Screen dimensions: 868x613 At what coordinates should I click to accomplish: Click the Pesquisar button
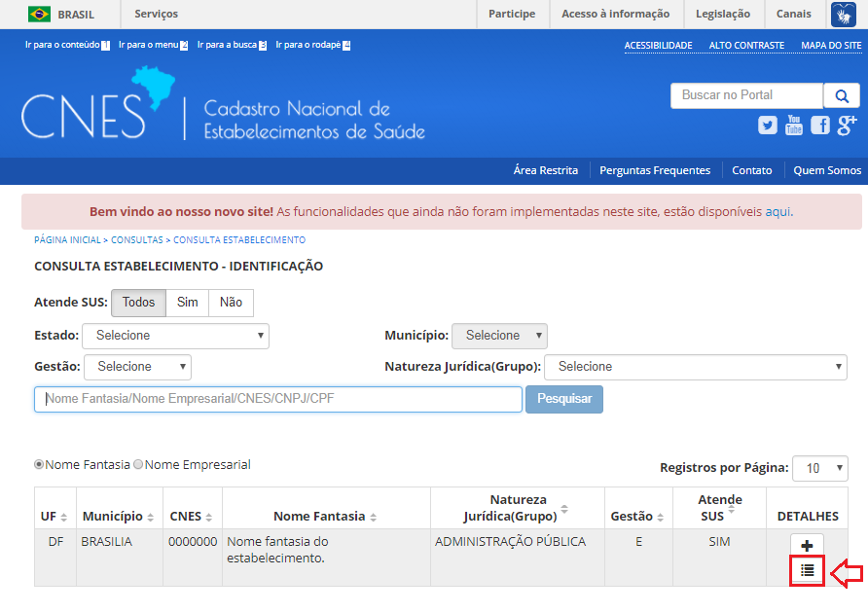[x=564, y=399]
